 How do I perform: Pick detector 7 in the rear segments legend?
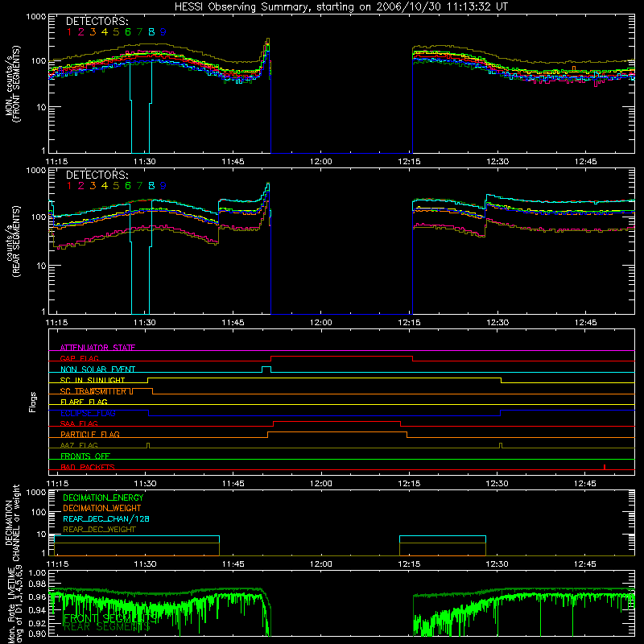point(139,186)
